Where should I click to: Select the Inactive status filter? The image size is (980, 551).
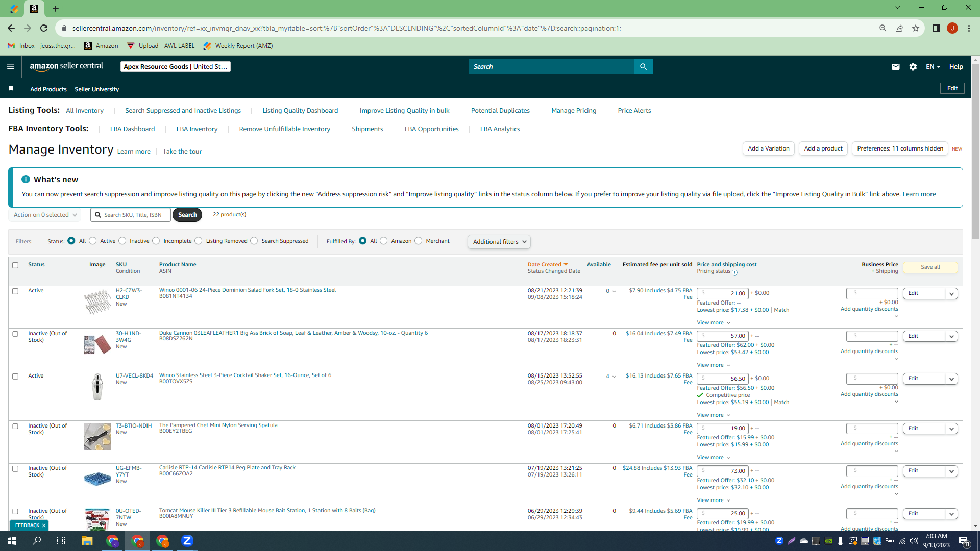pyautogui.click(x=122, y=241)
